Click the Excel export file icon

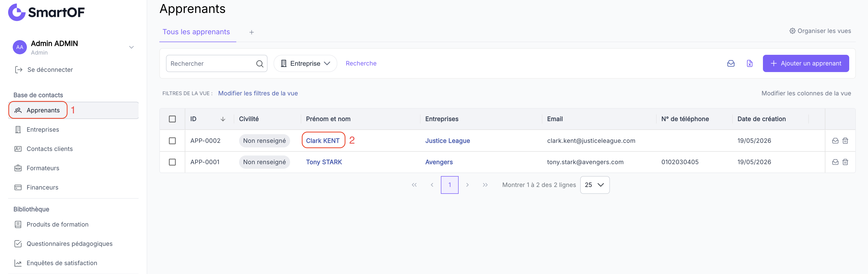pyautogui.click(x=749, y=63)
